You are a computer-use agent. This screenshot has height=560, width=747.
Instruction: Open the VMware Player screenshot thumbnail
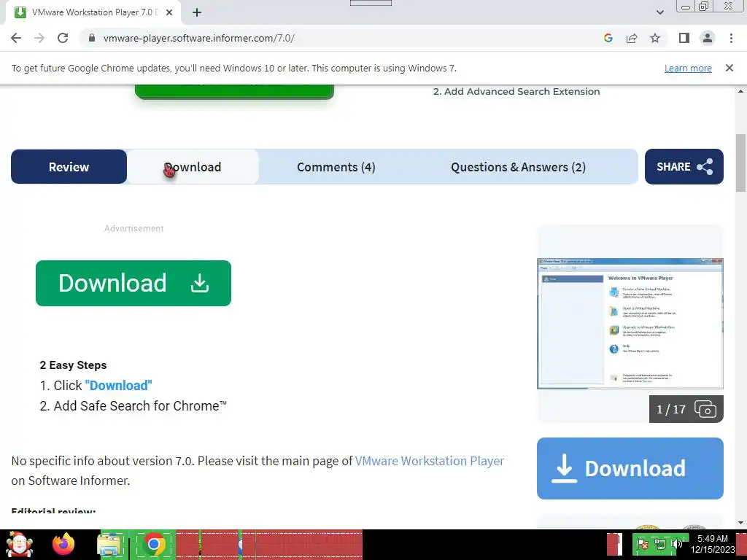click(630, 324)
